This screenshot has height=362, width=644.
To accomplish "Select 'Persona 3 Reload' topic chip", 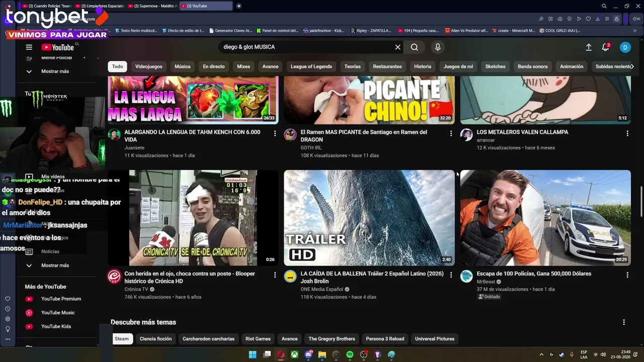I will tap(385, 339).
